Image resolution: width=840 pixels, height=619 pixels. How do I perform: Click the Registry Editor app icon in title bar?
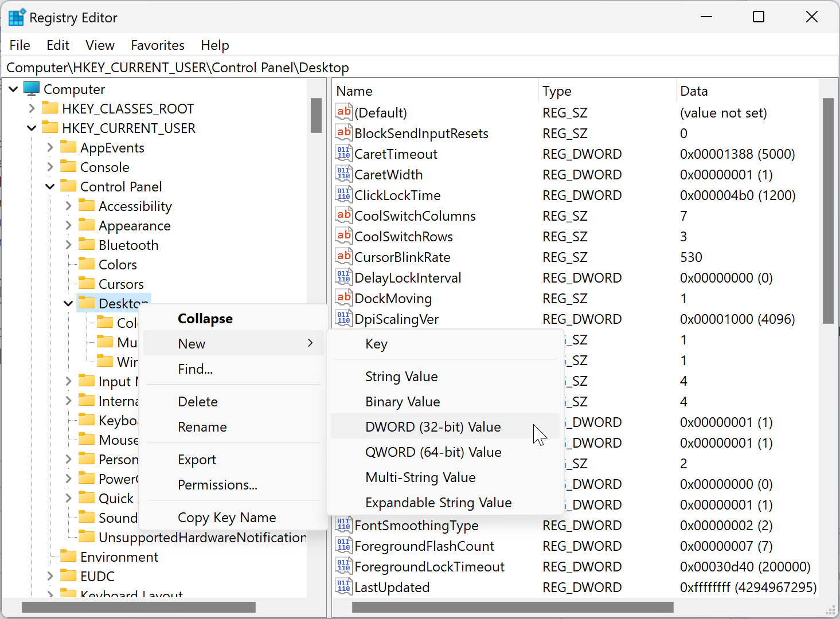tap(17, 17)
